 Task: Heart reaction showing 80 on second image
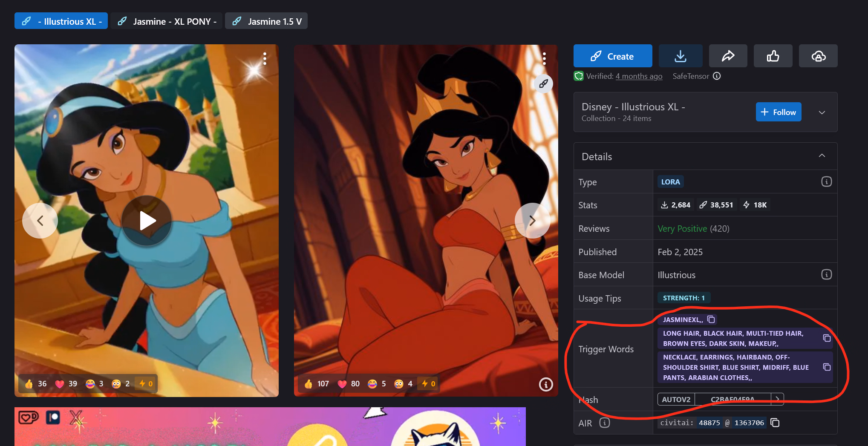point(349,384)
